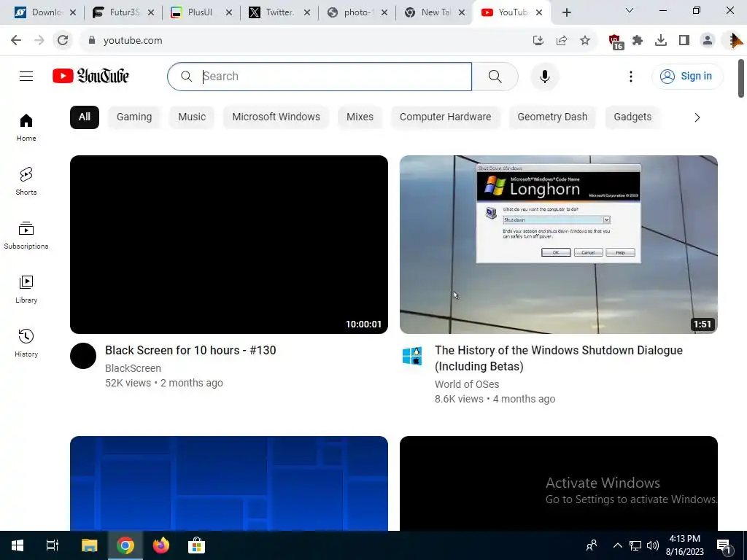747x560 pixels.
Task: Open Windows Shutdown Dialogue video thumbnail
Action: pyautogui.click(x=558, y=244)
